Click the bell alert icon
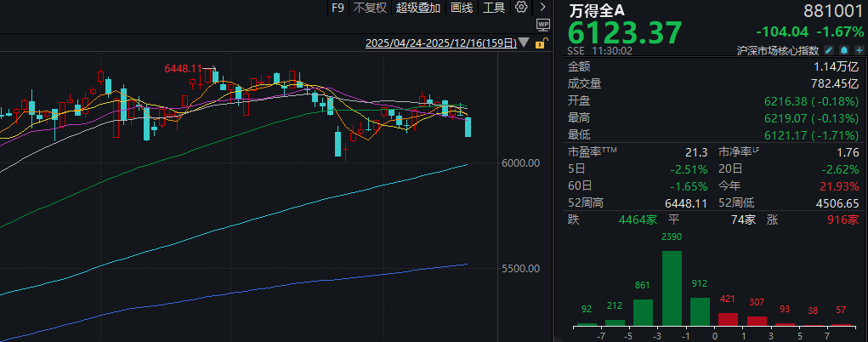Viewport: 868px width, 342px height. point(844,51)
